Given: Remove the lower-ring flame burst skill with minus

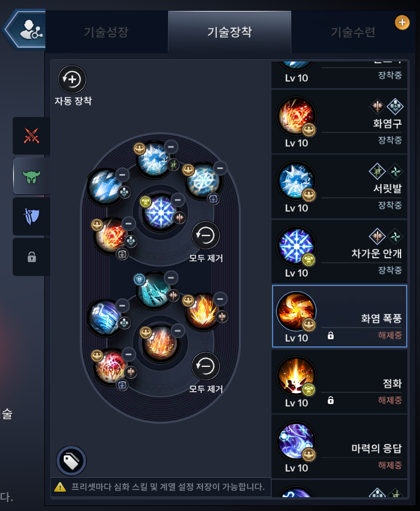Looking at the screenshot, I should tap(221, 299).
